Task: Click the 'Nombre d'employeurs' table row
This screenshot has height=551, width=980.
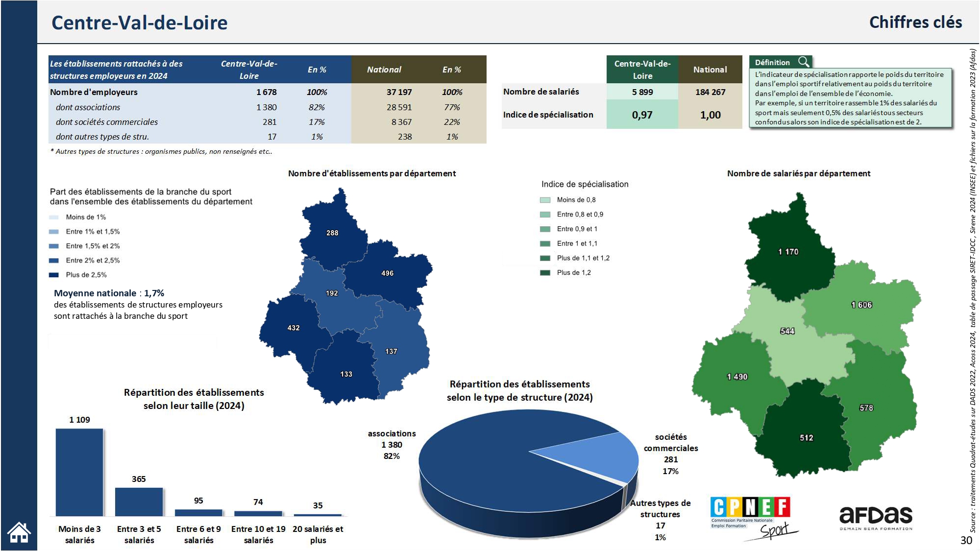Action: (x=94, y=92)
